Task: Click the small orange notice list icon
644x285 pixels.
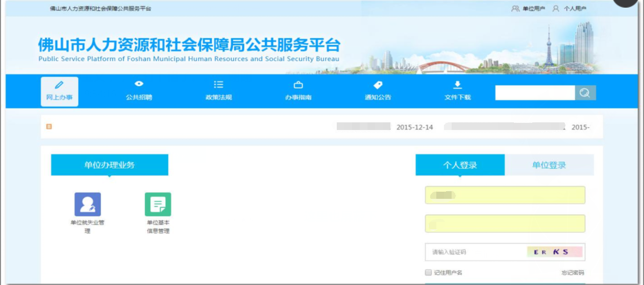Action: [x=49, y=126]
